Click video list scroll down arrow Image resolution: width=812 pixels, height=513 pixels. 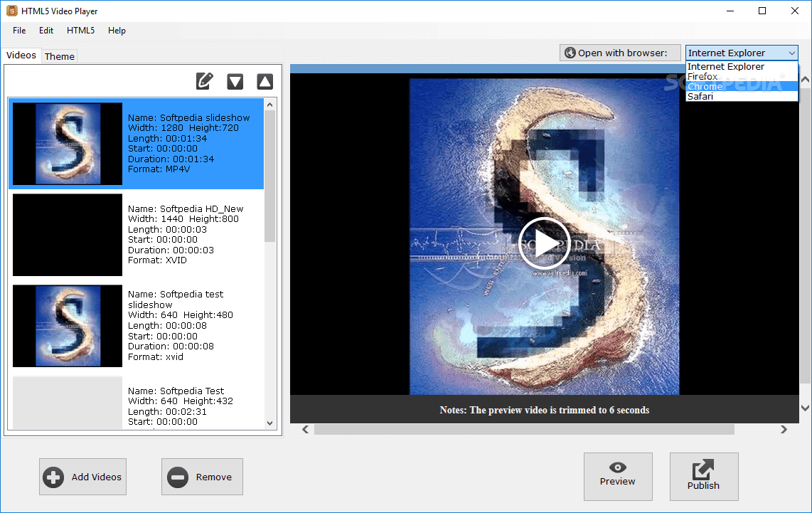tap(269, 423)
